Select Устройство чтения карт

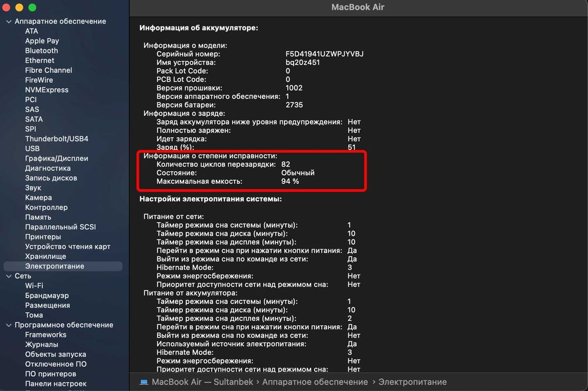pos(68,247)
